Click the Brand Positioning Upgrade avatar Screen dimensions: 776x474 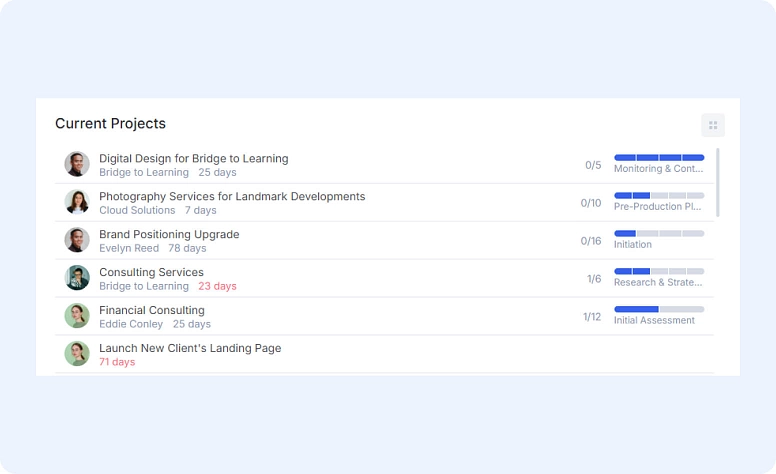(x=77, y=240)
